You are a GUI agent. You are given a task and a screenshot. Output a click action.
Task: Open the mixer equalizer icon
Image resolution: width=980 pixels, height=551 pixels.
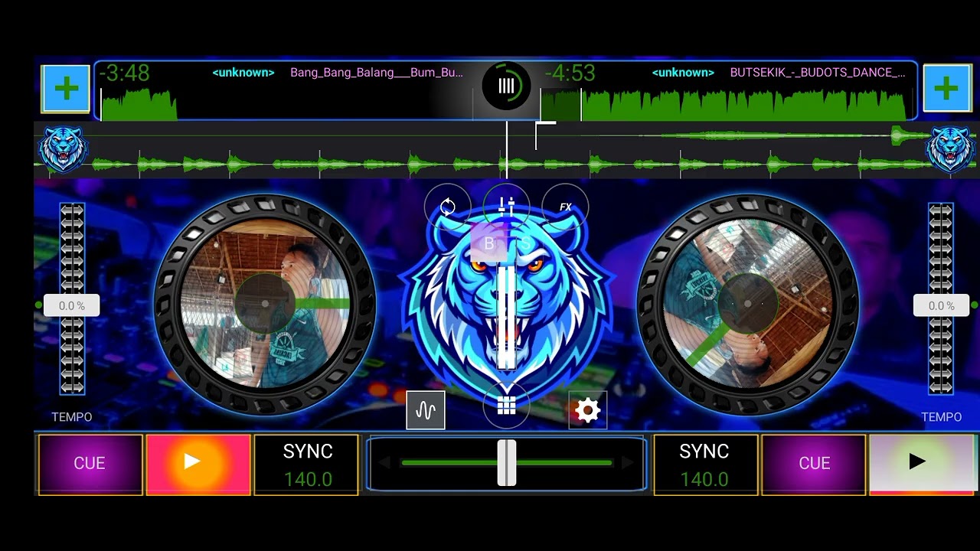pyautogui.click(x=507, y=207)
